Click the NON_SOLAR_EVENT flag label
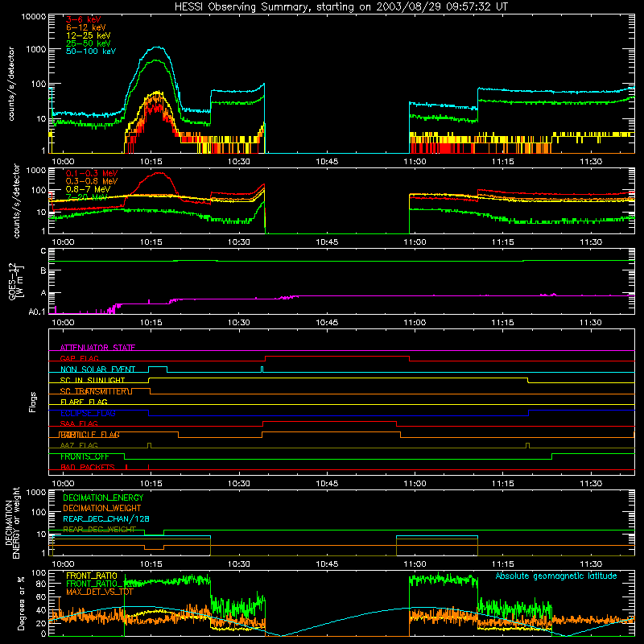Screen dimensions: 644x644 pyautogui.click(x=97, y=369)
